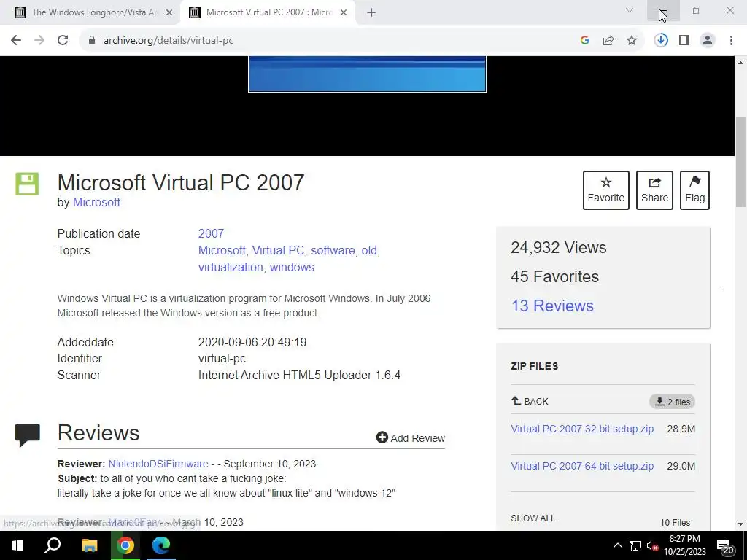Open the Chrome three-dot menu
747x560 pixels.
731,41
